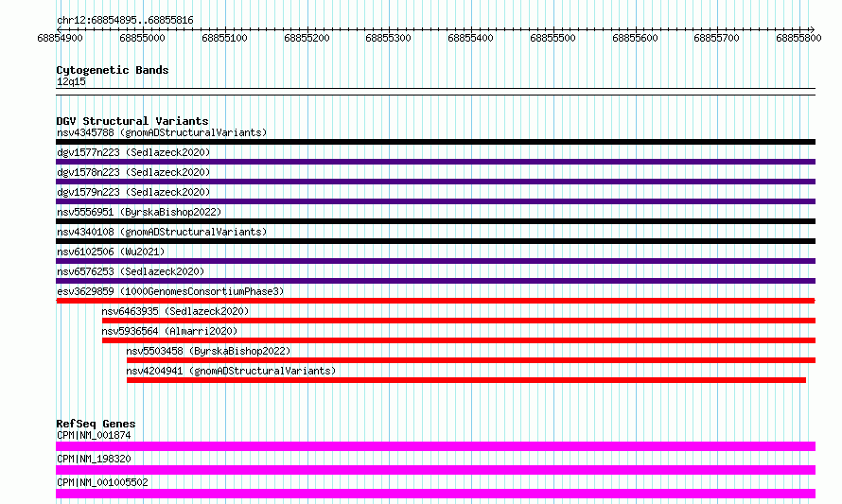Click the 68855400 ruler tick label
Image resolution: width=842 pixels, height=504 pixels.
470,38
